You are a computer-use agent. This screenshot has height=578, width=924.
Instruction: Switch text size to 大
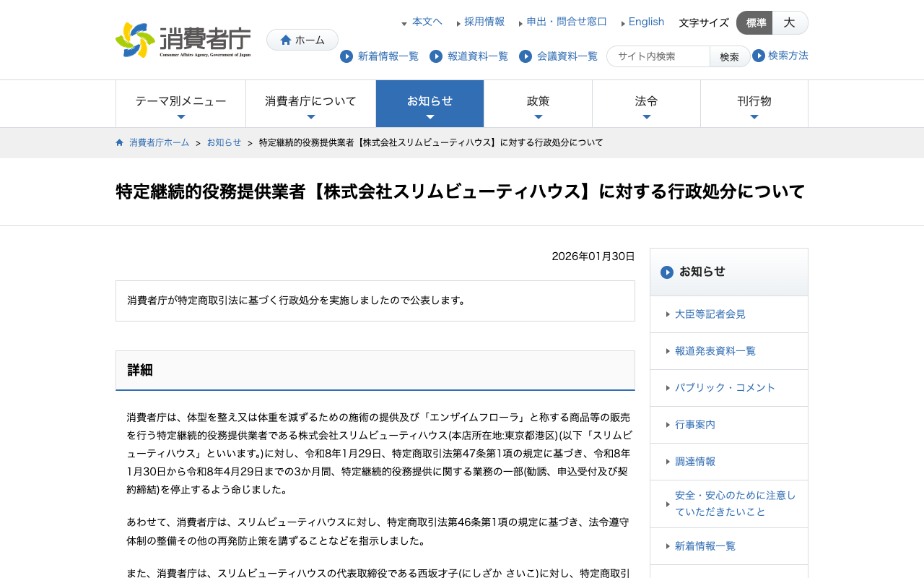coord(790,23)
